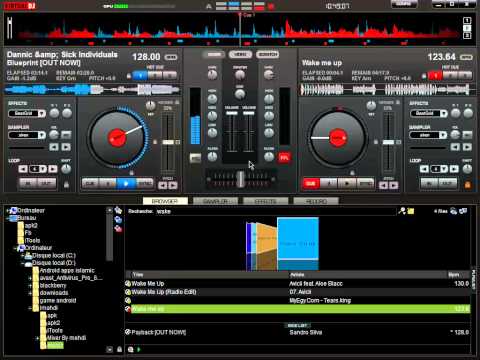
Task: Select the downloads folder in tree
Action: [54, 293]
